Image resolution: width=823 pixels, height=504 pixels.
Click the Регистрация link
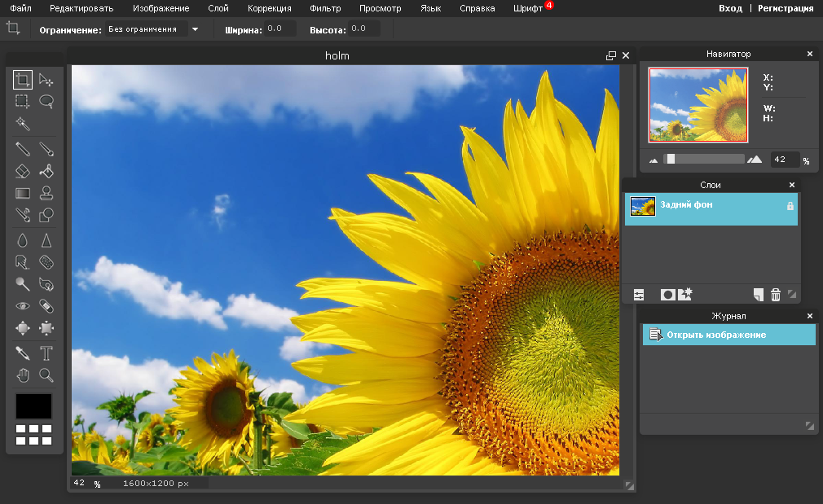pyautogui.click(x=785, y=8)
